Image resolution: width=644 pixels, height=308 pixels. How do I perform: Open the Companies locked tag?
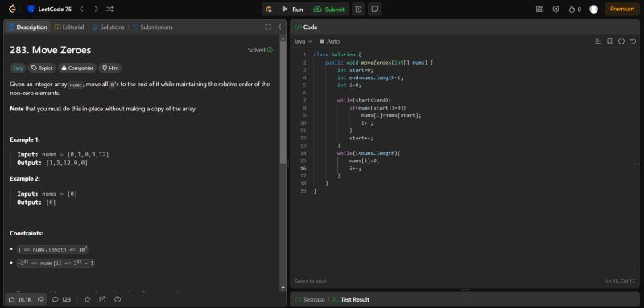pyautogui.click(x=76, y=69)
